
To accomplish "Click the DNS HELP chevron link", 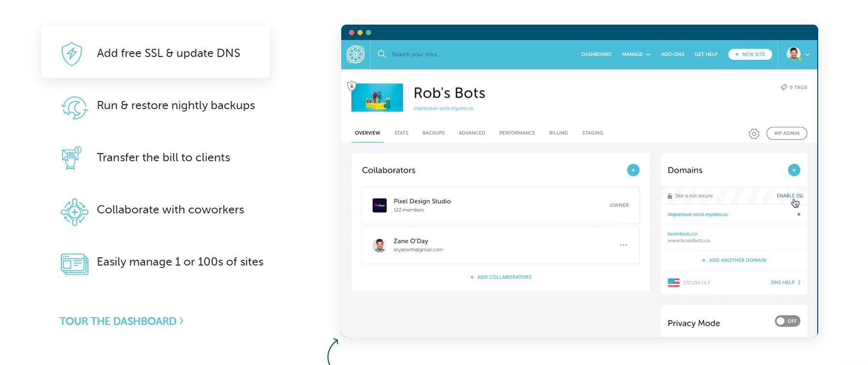I will coord(785,282).
